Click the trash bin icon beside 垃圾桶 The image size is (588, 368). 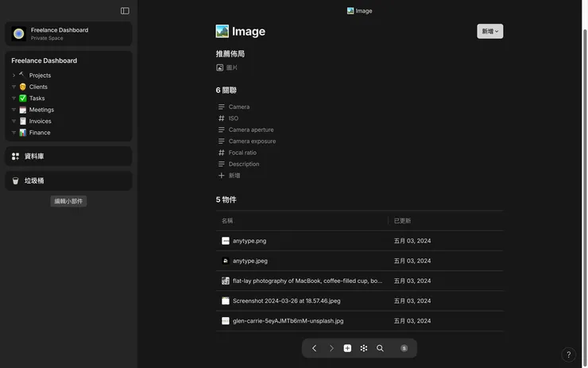[x=15, y=180]
